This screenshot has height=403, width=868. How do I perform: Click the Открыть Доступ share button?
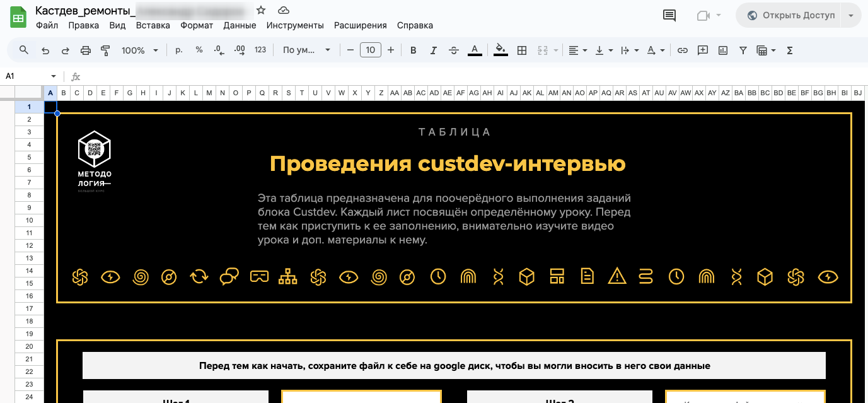click(x=789, y=16)
